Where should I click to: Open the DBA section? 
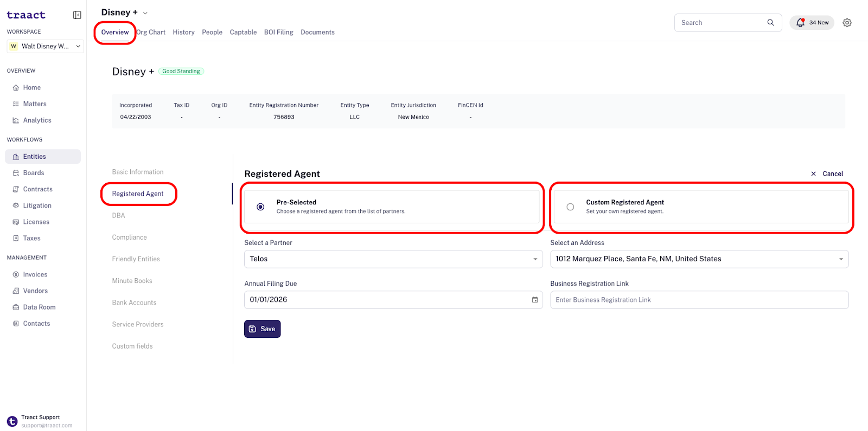[x=118, y=215]
